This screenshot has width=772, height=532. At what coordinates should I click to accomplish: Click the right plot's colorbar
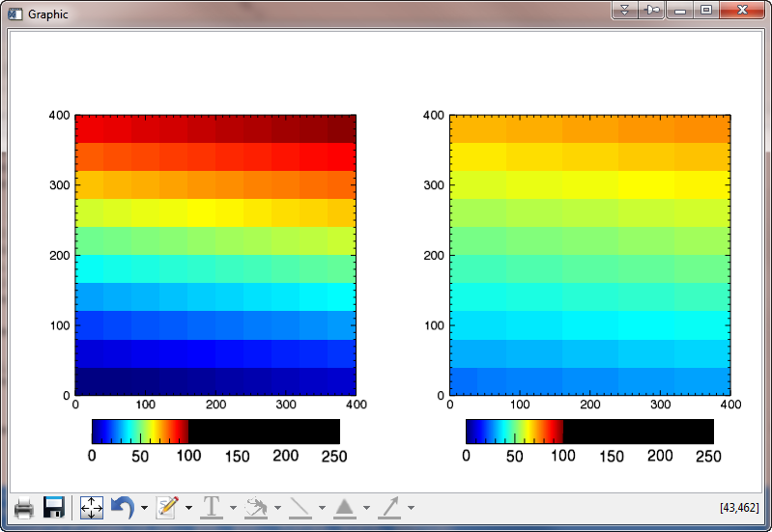pos(589,431)
